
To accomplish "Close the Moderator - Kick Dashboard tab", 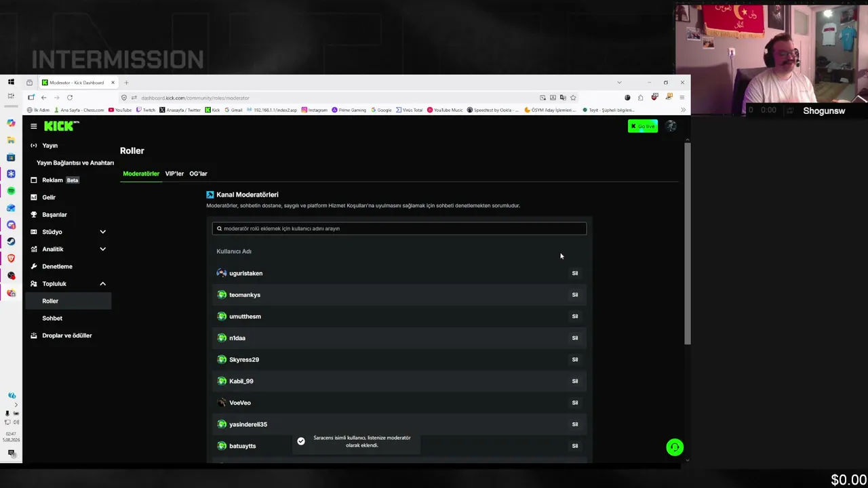I will 113,83.
